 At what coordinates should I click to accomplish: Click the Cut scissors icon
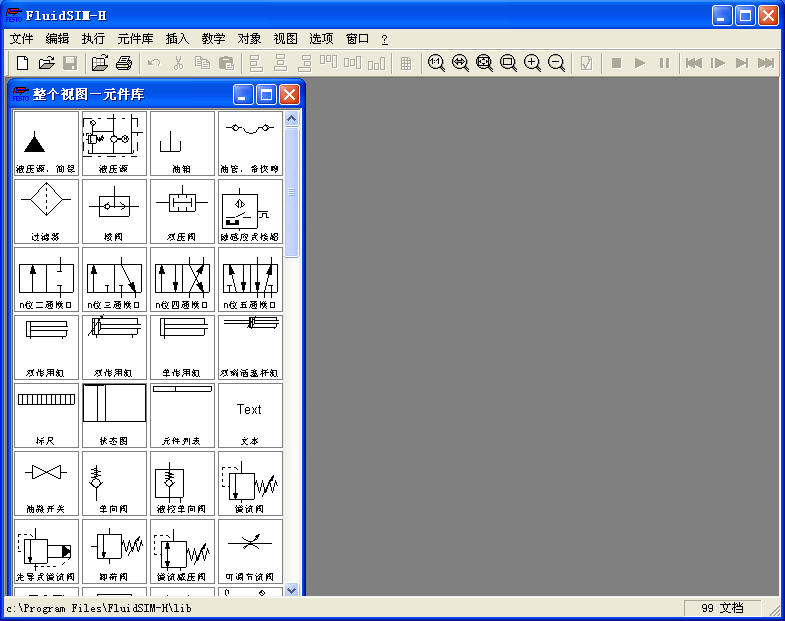tap(178, 63)
